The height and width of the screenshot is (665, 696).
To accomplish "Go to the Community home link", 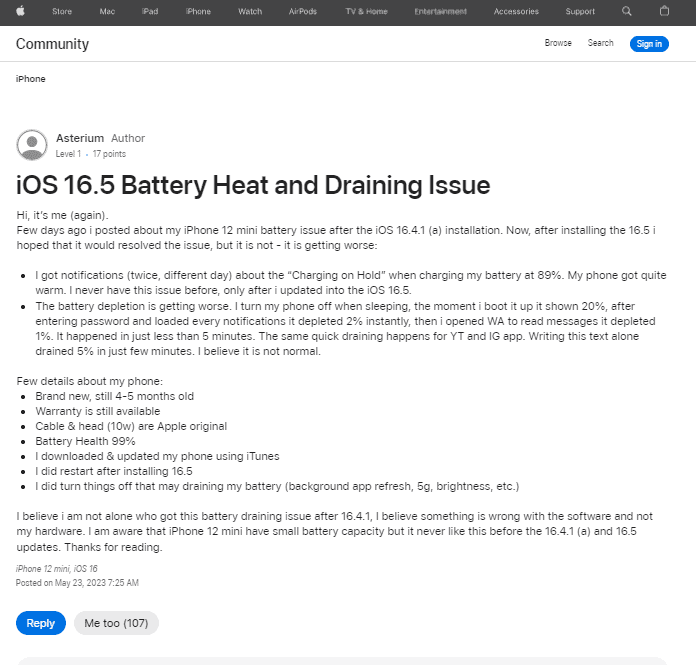I will click(52, 44).
